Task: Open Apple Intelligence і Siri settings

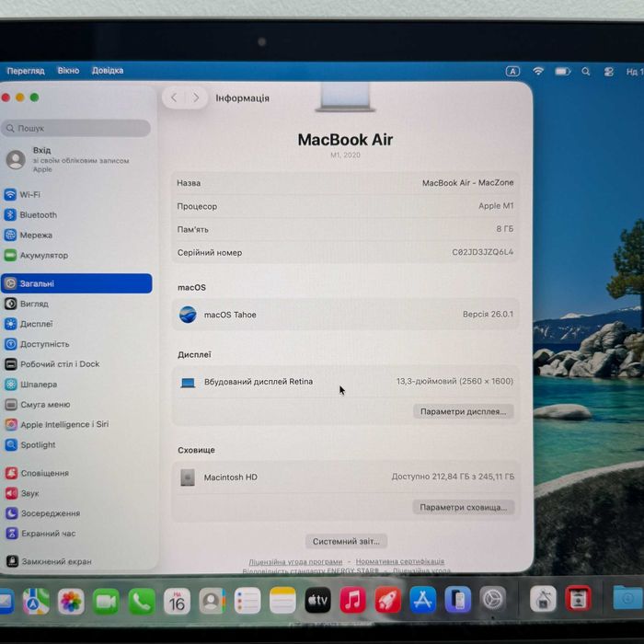Action: pyautogui.click(x=76, y=424)
